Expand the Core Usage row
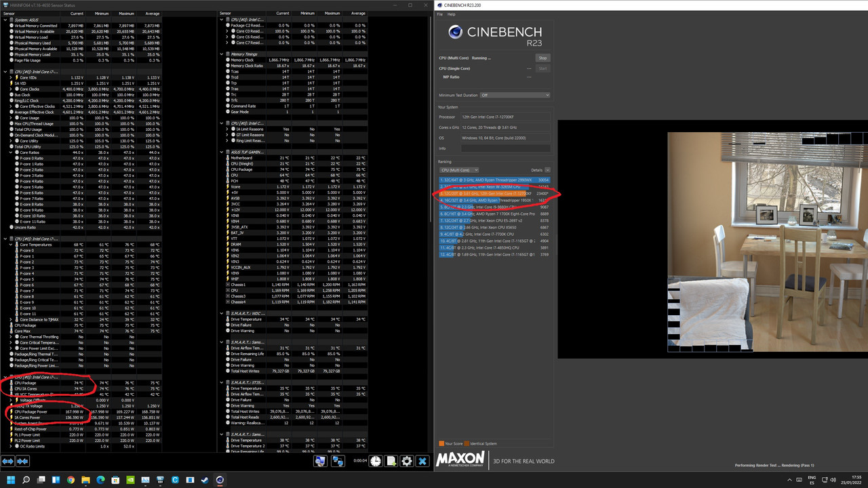868x488 pixels. [11, 118]
